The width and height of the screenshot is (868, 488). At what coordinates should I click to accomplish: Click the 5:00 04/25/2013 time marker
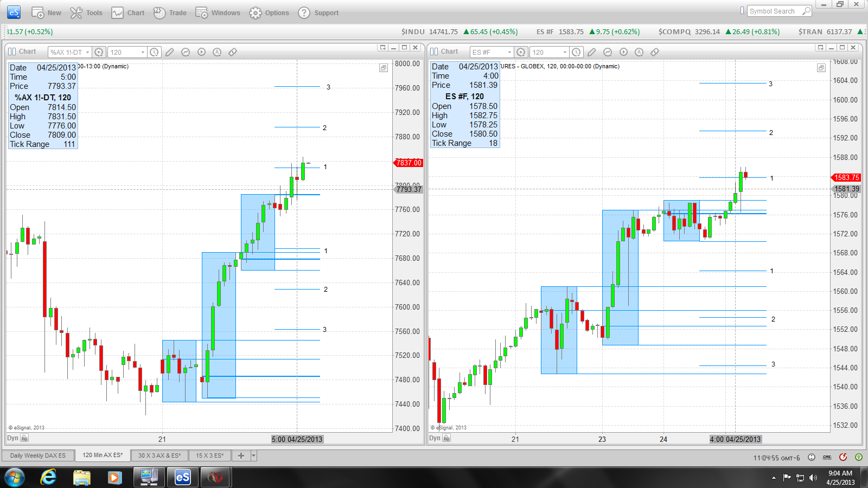(297, 439)
